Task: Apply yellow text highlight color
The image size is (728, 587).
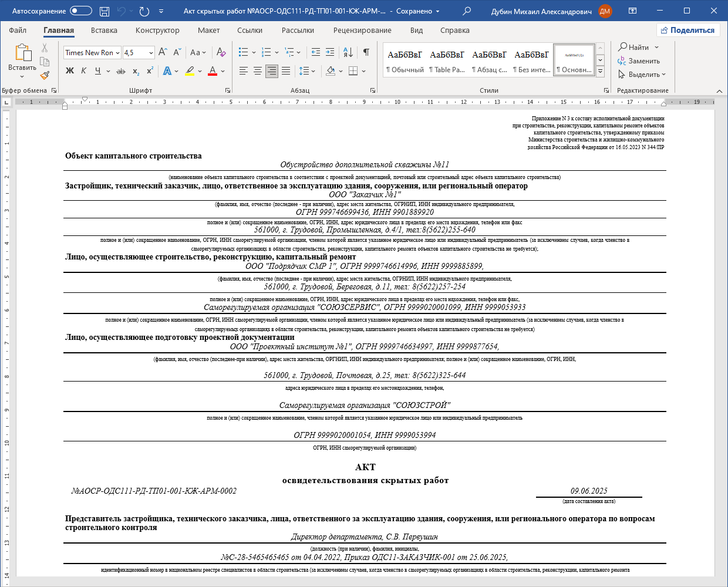Action: tap(190, 71)
